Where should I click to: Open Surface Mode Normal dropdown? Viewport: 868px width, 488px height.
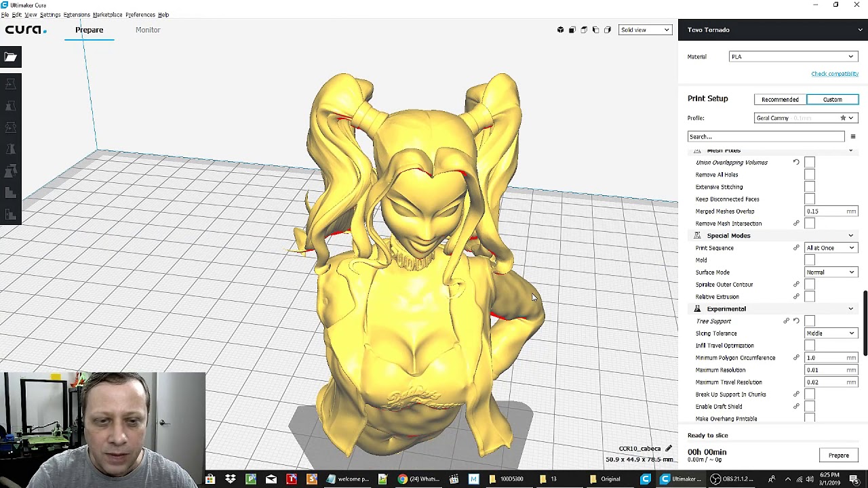pos(831,272)
